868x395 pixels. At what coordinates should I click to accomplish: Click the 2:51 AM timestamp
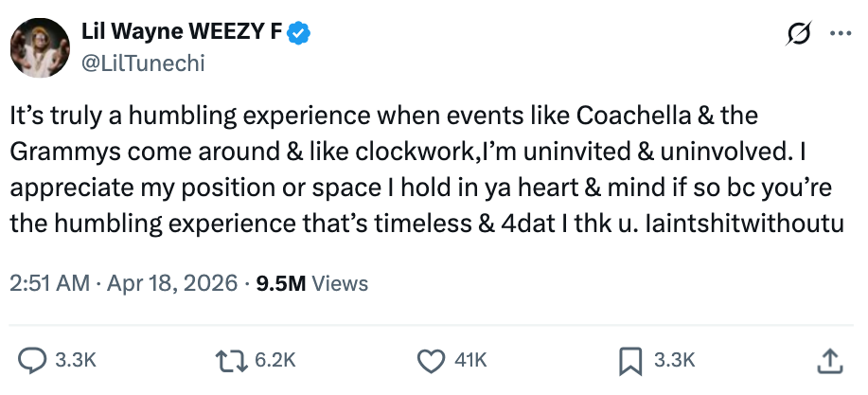(49, 282)
